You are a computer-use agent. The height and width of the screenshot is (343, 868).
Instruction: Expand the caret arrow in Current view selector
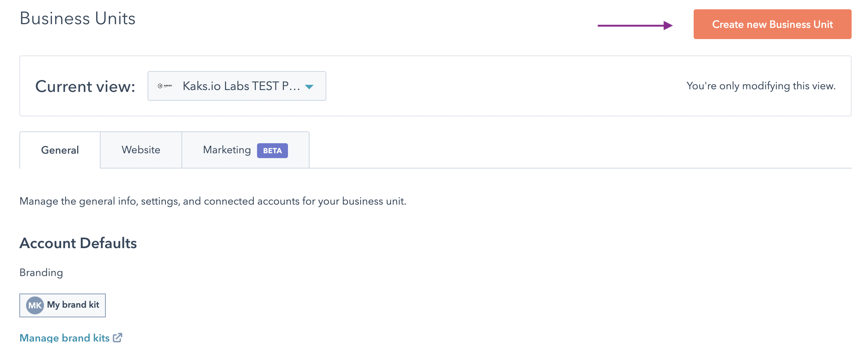[309, 87]
